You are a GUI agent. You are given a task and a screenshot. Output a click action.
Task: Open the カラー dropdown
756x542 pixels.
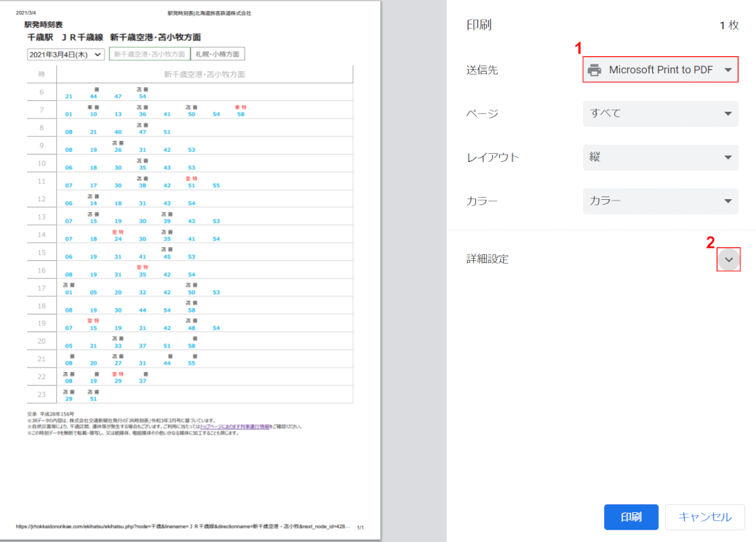[x=660, y=201]
